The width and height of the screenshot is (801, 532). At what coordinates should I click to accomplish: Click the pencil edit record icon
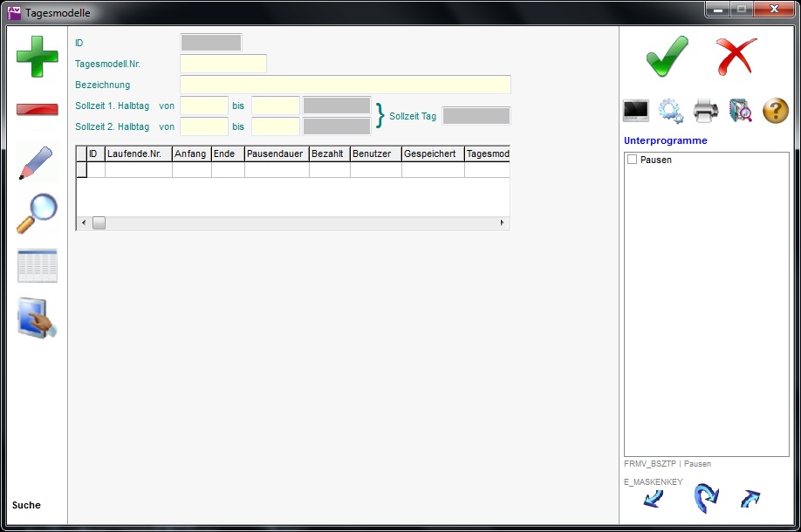coord(36,162)
